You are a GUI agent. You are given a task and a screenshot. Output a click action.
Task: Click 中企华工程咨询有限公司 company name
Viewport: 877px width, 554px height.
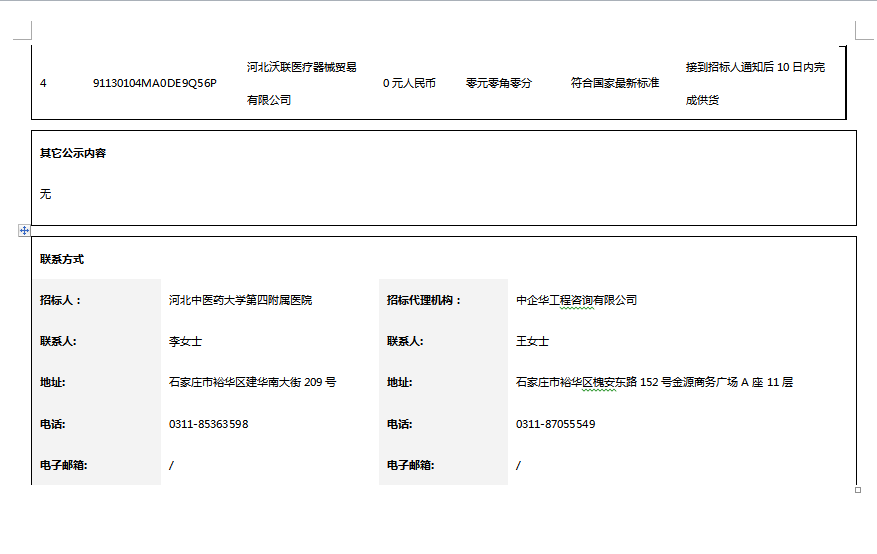point(576,300)
